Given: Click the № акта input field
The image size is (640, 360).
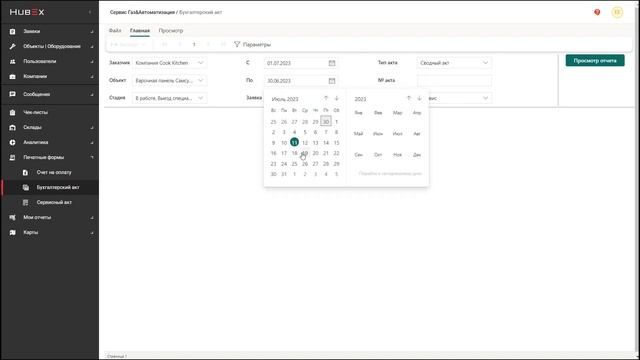Looking at the screenshot, I should 454,81.
